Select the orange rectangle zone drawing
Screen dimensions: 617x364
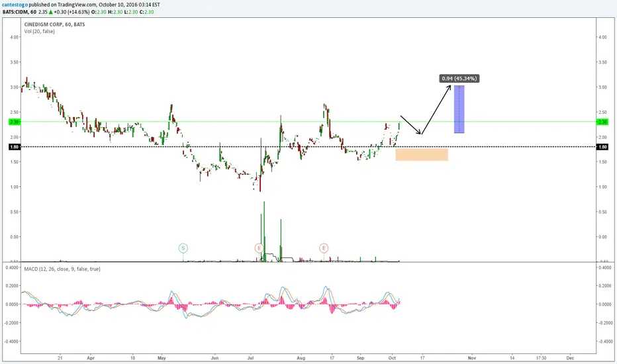pyautogui.click(x=422, y=155)
